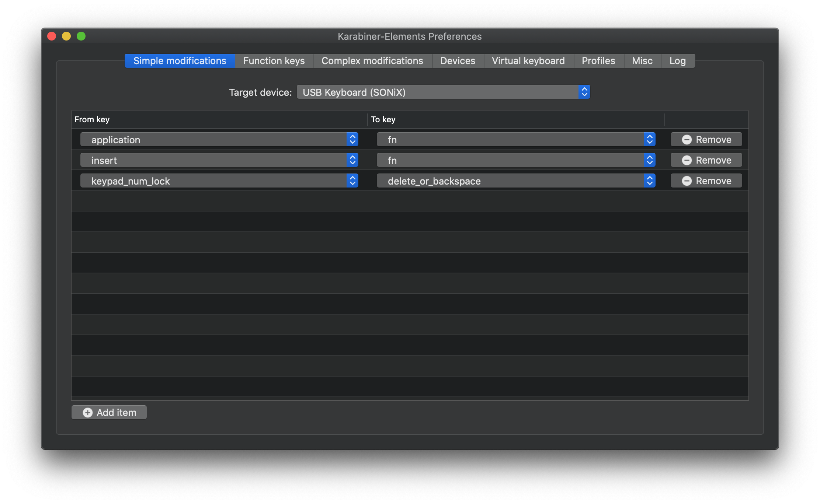Go to the Profiles tab
The height and width of the screenshot is (504, 820).
tap(598, 61)
